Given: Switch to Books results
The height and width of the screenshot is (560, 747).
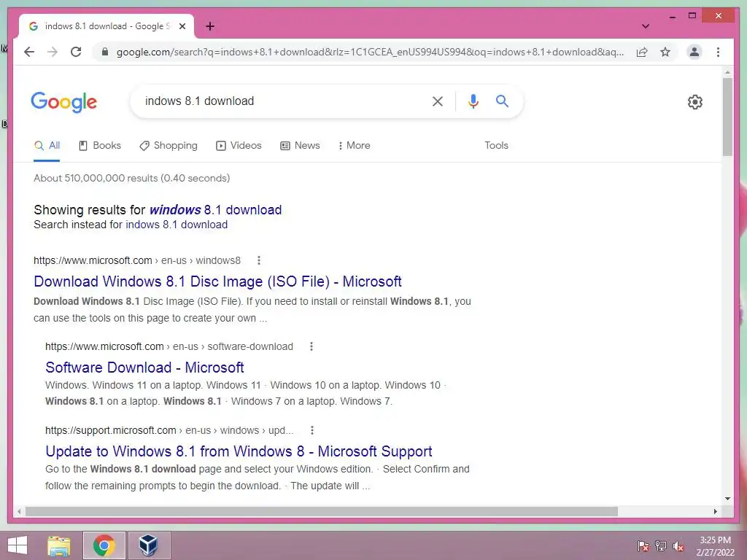Looking at the screenshot, I should click(99, 145).
